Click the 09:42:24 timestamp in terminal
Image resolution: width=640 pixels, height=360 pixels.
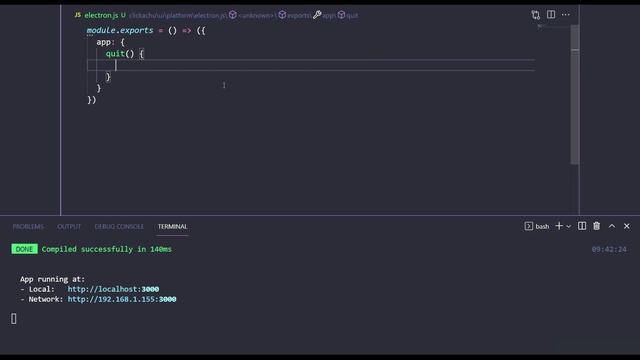(609, 249)
